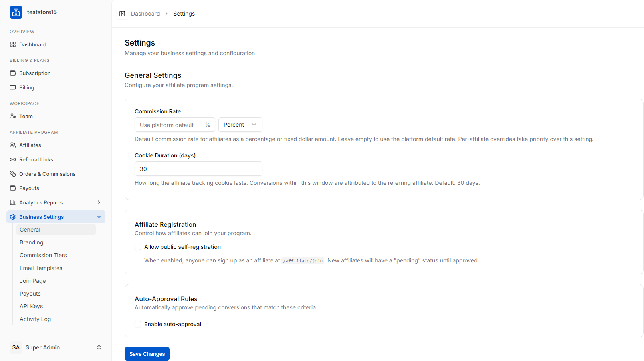Click the Enable auto-approval label
The image size is (644, 361).
[x=172, y=324]
